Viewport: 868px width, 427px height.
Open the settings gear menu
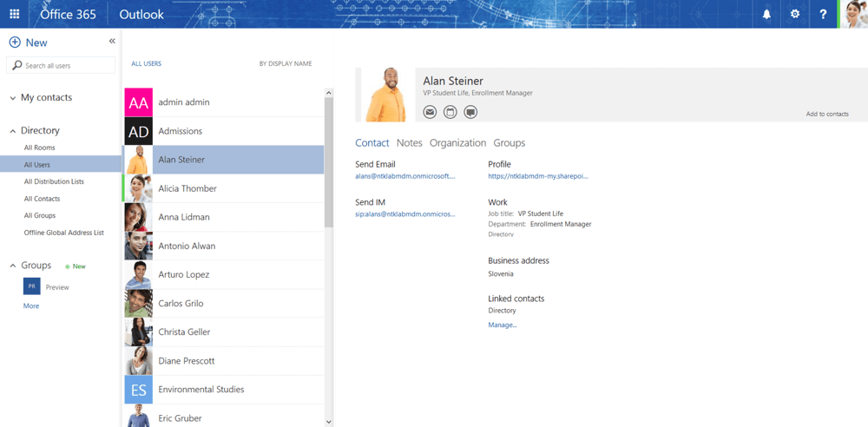coord(795,14)
